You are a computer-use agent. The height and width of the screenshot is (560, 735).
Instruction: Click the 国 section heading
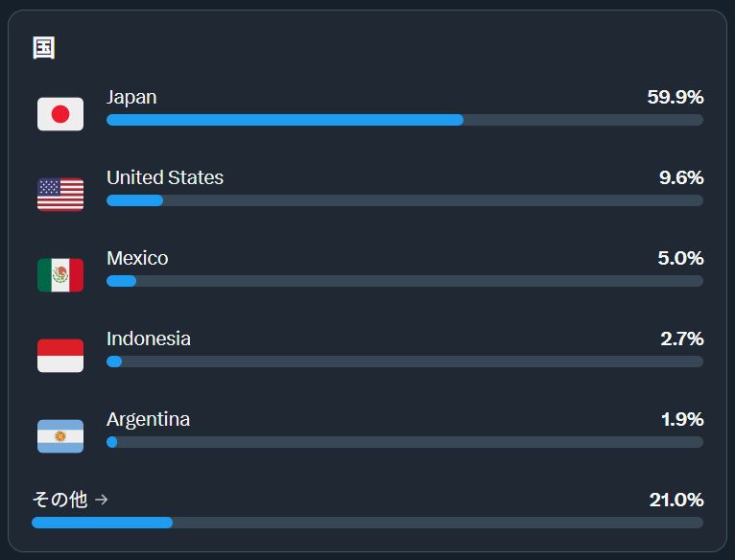[44, 48]
